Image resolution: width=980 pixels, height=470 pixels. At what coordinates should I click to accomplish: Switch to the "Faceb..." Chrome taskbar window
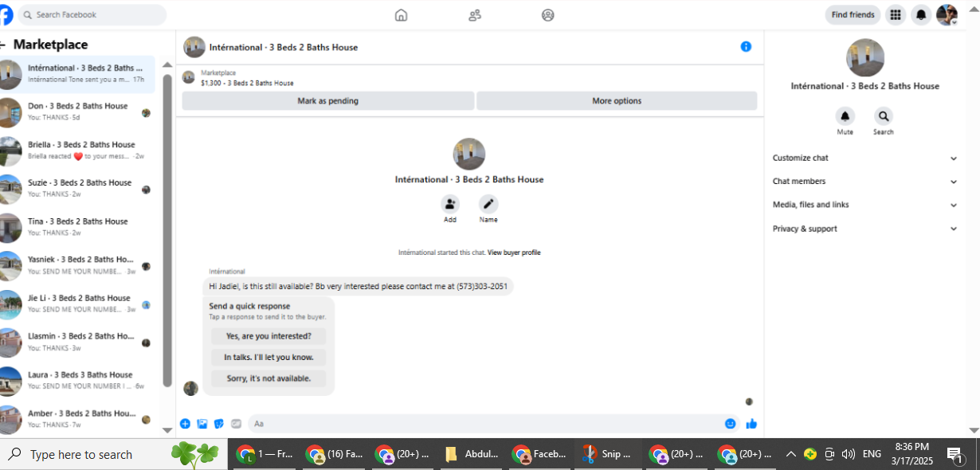(540, 454)
